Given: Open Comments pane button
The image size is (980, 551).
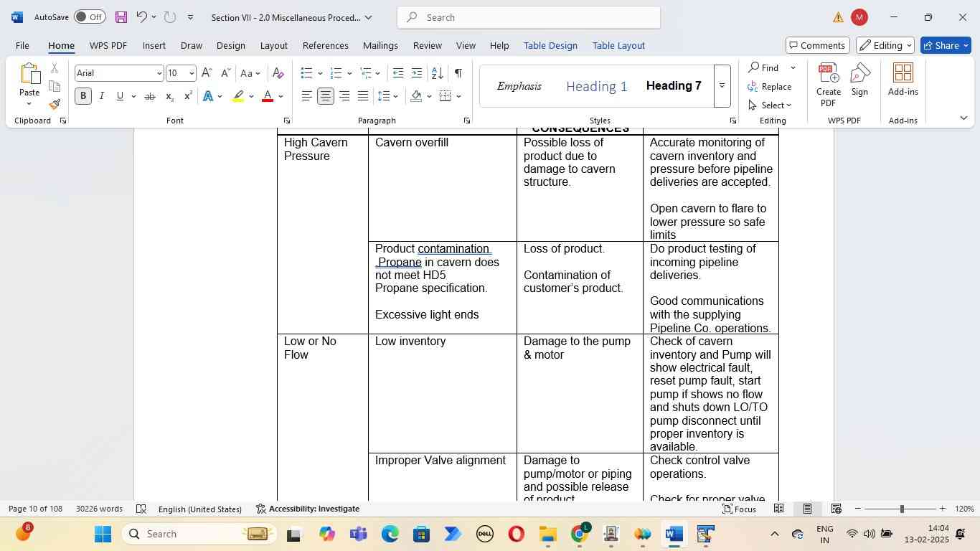Looking at the screenshot, I should (818, 45).
